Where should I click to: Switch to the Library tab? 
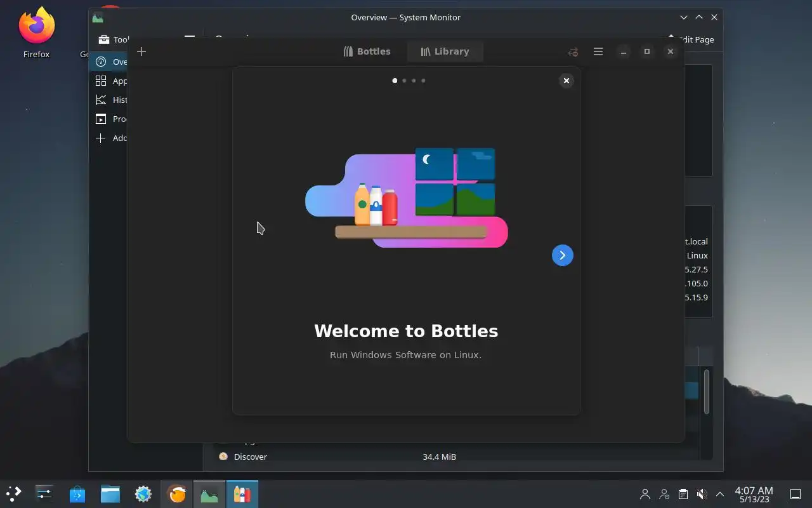pos(445,51)
